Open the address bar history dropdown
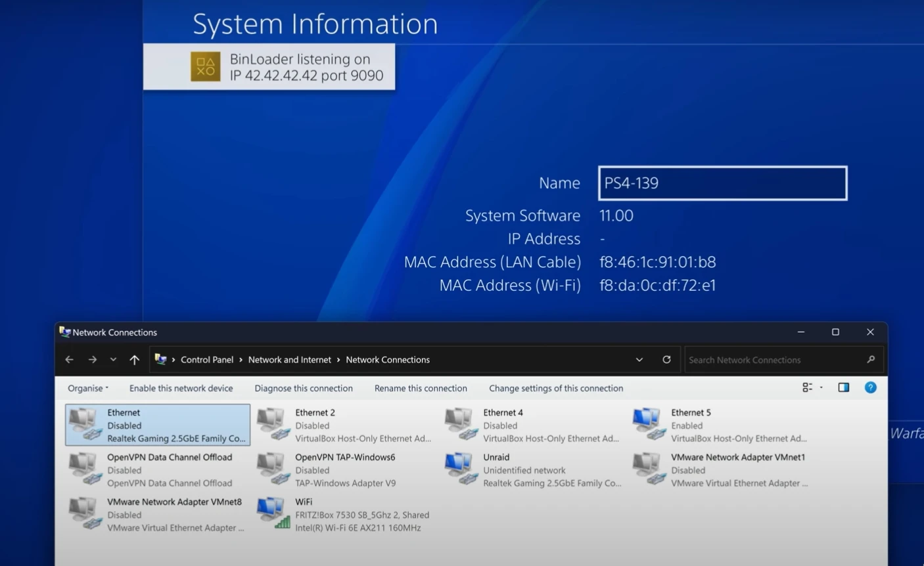The image size is (924, 566). (x=639, y=360)
